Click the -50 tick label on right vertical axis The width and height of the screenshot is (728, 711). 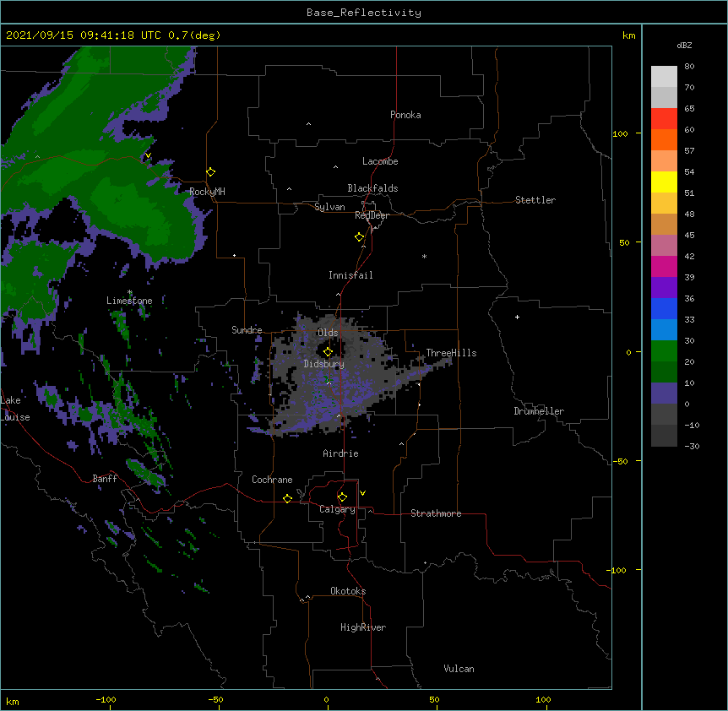click(x=620, y=461)
